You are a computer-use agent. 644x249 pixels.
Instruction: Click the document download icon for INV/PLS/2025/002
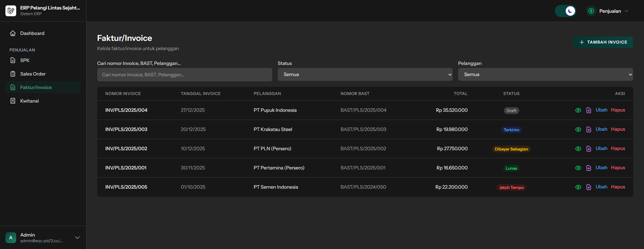[x=589, y=149]
